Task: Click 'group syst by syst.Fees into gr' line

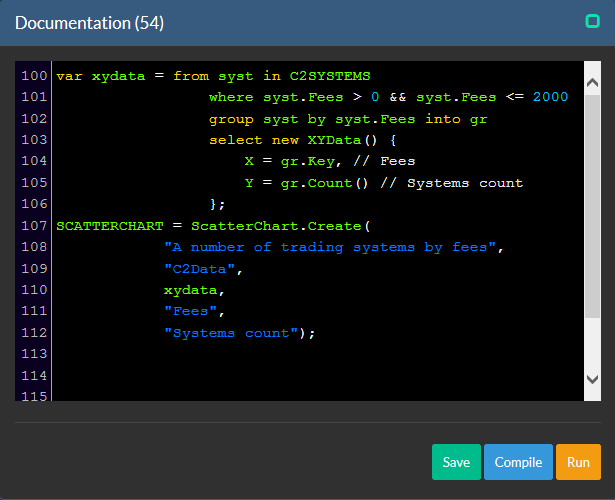Action: [348, 119]
